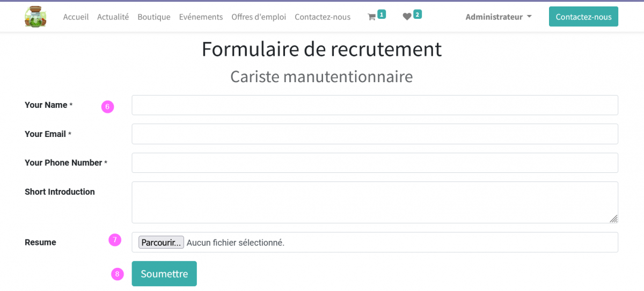Open the shopping cart icon
Screen dimensions: 644x291
(371, 17)
